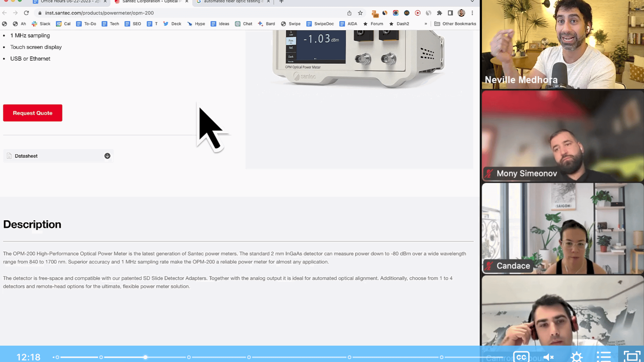Open the SwipeDoc bookmark
This screenshot has height=362, width=644.
320,24
